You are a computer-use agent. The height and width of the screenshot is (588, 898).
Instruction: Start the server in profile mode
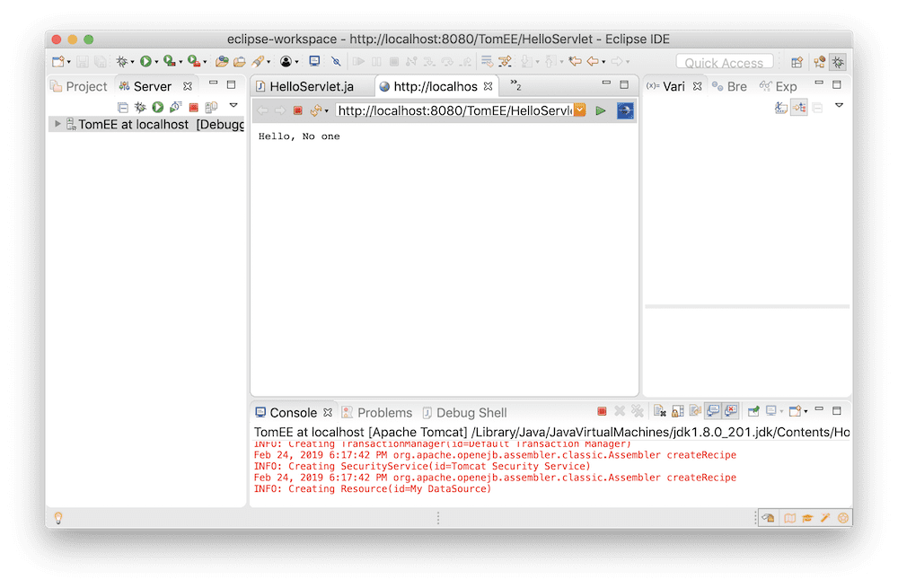click(176, 107)
